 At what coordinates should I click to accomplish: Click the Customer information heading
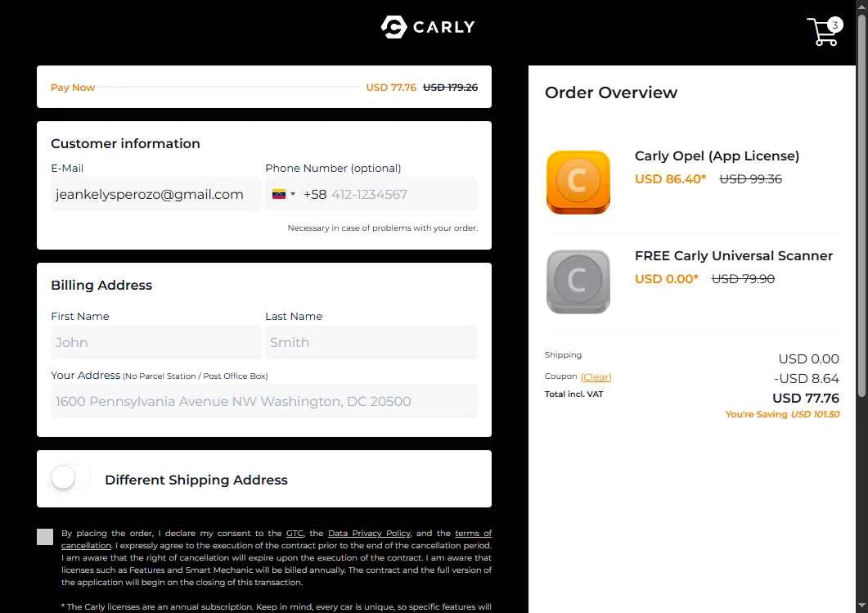click(125, 143)
